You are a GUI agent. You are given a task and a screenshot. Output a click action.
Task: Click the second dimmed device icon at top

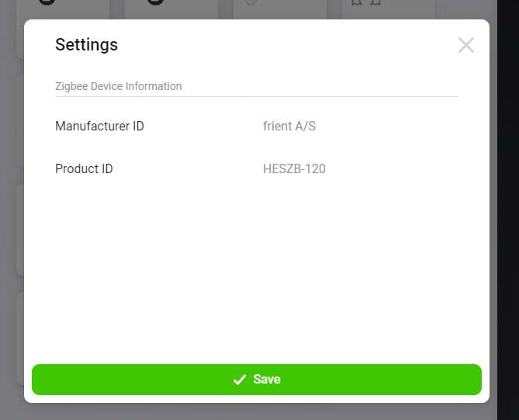pyautogui.click(x=155, y=3)
